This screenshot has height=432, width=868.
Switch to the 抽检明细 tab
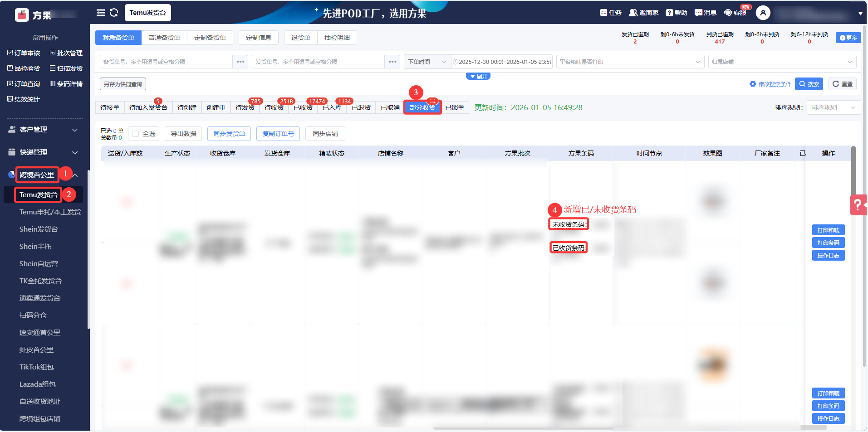pos(337,38)
